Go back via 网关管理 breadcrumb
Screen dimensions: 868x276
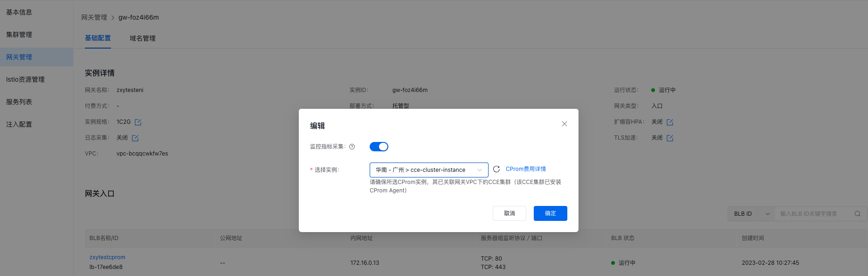tap(94, 17)
